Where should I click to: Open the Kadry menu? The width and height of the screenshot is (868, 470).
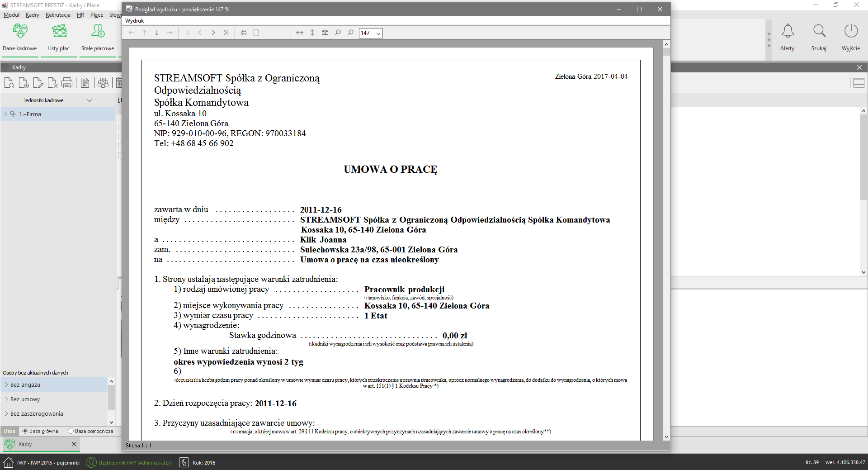(33, 15)
